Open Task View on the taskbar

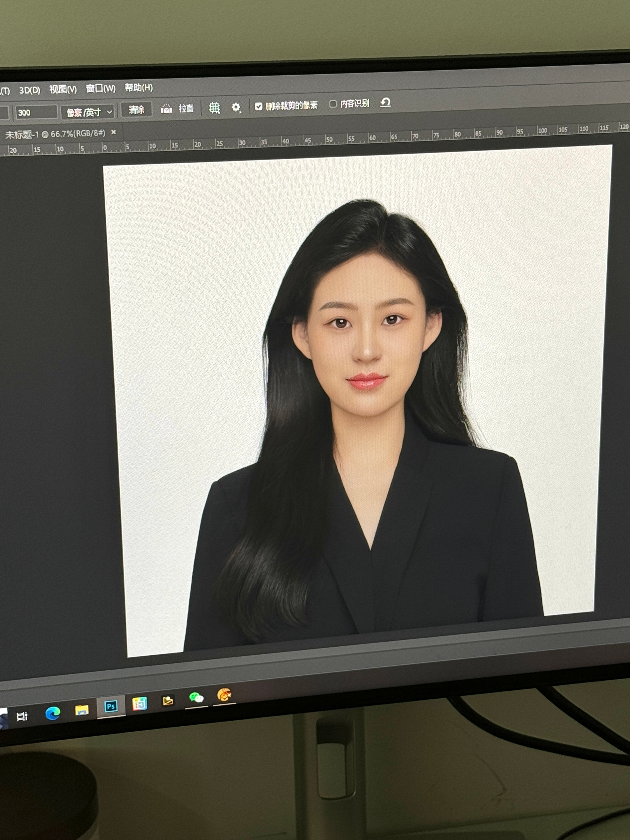pos(22,716)
